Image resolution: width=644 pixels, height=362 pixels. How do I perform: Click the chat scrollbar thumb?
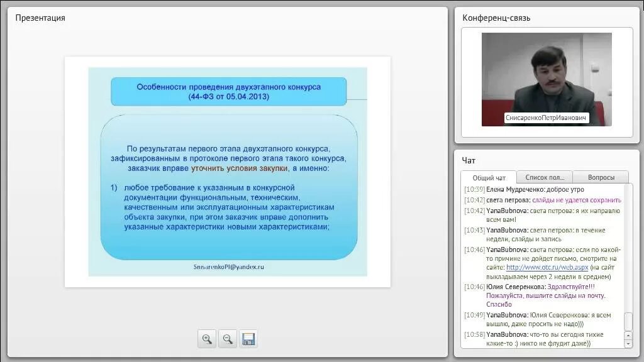(x=628, y=321)
